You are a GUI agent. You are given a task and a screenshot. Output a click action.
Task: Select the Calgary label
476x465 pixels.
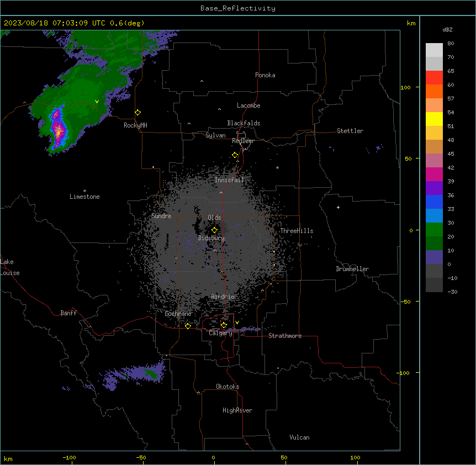click(x=221, y=333)
